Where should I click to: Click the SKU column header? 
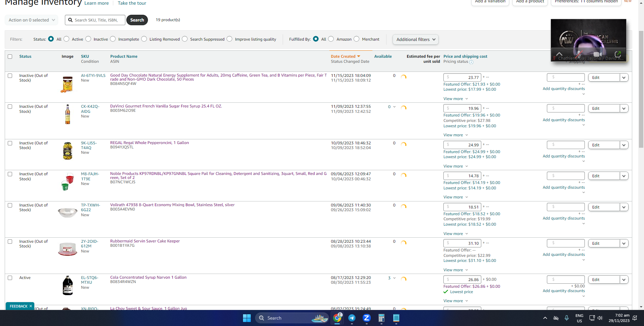coord(85,57)
